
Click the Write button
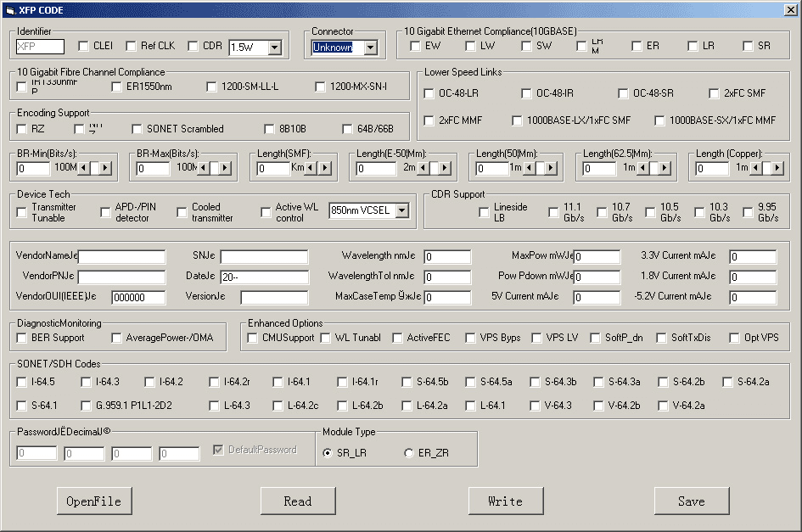pyautogui.click(x=505, y=501)
